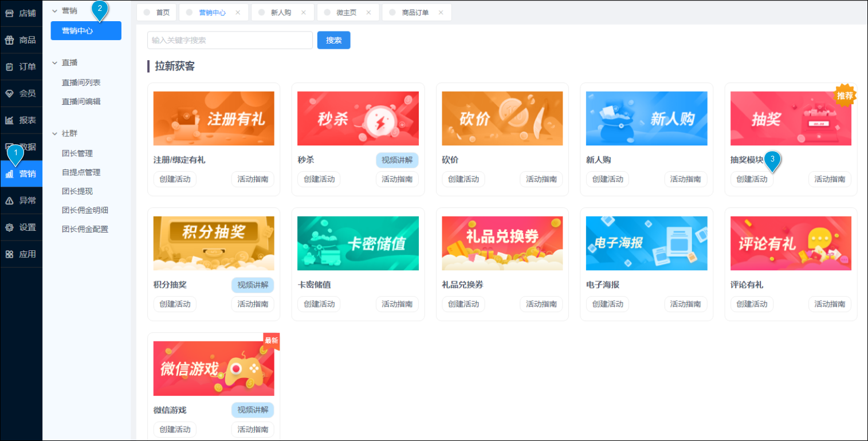This screenshot has height=441, width=868.
Task: Click the 应用 apps grid icon
Action: (x=10, y=254)
